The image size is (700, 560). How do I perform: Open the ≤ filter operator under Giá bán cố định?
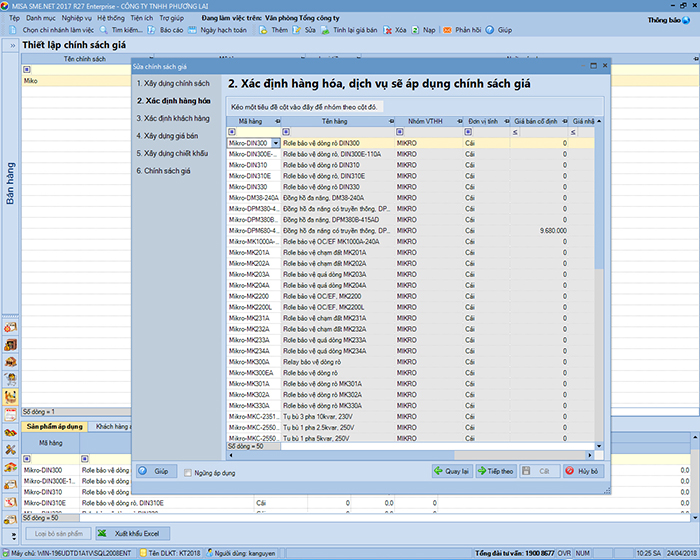(x=515, y=132)
